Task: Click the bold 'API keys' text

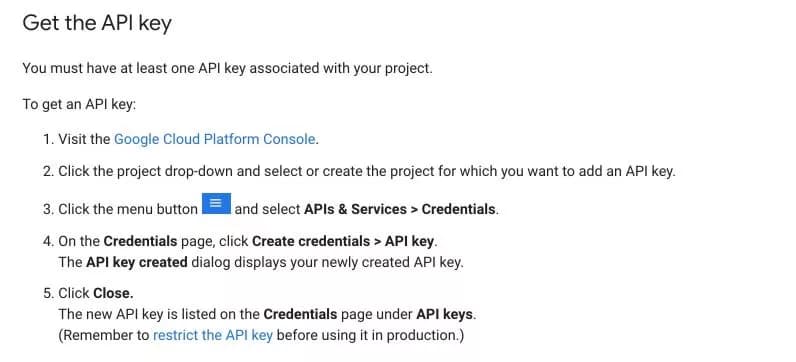Action: tap(444, 314)
